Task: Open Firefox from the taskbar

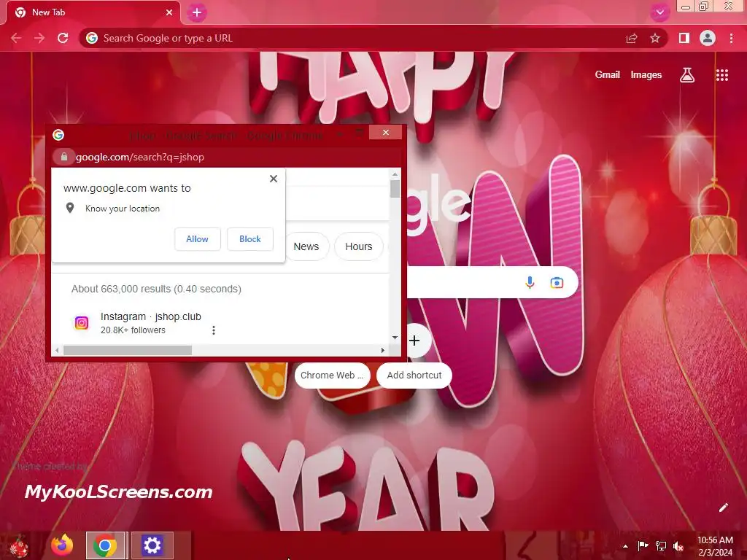Action: coord(62,545)
